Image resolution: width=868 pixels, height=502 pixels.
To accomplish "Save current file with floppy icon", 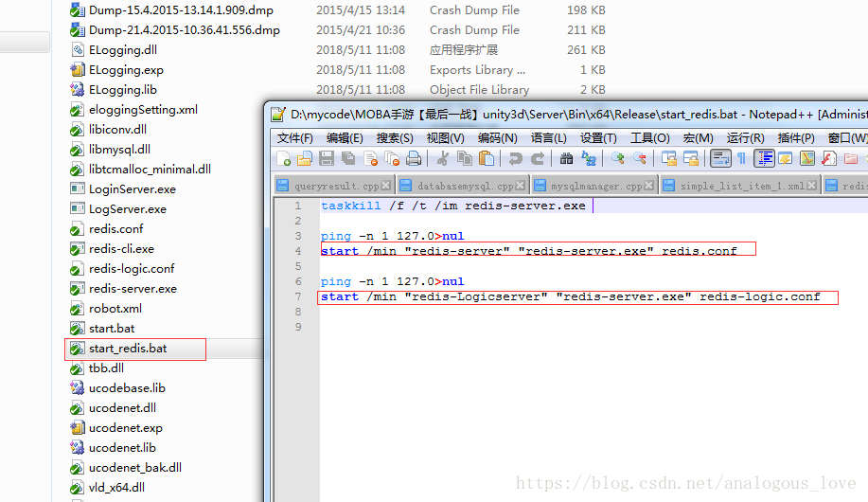I will point(327,159).
